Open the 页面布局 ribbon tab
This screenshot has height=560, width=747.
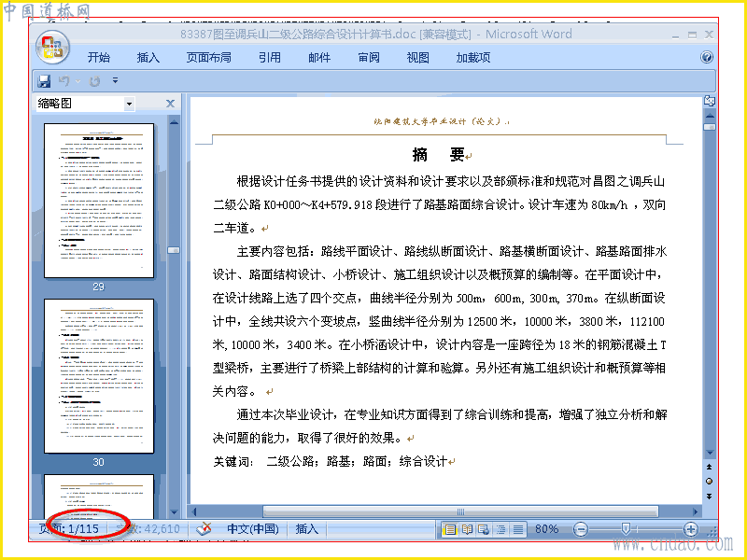(208, 58)
